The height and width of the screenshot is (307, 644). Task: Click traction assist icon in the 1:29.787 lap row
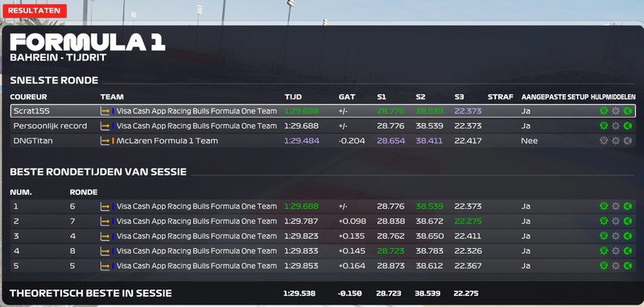[x=603, y=221]
